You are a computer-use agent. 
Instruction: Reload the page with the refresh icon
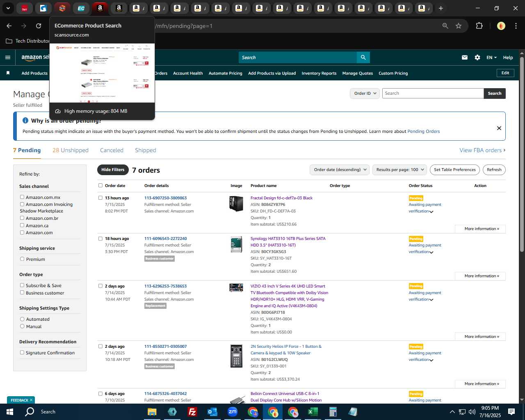(39, 26)
